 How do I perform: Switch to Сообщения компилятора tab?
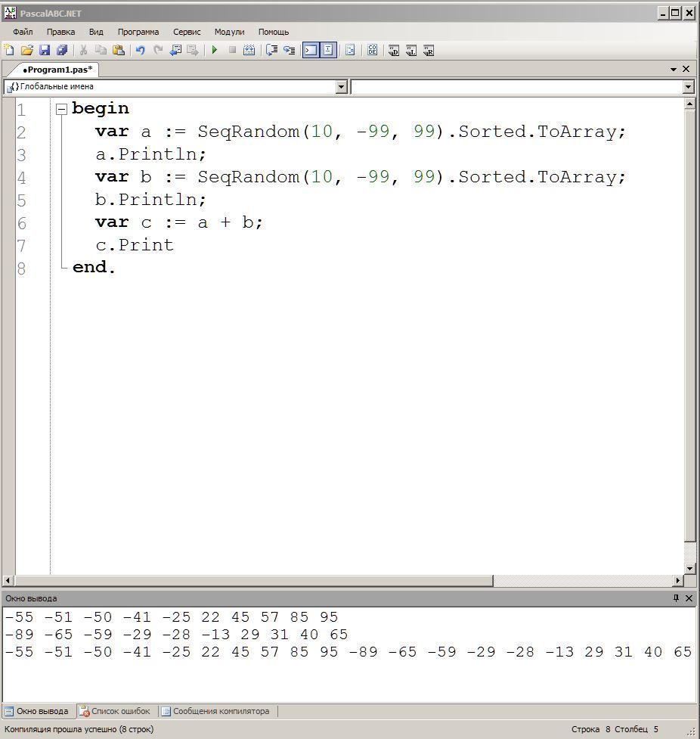215,711
